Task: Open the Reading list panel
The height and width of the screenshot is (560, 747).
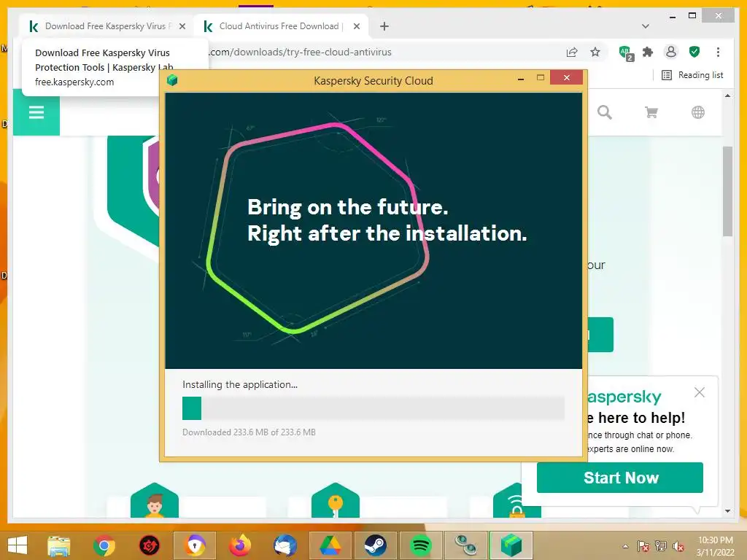Action: 693,75
